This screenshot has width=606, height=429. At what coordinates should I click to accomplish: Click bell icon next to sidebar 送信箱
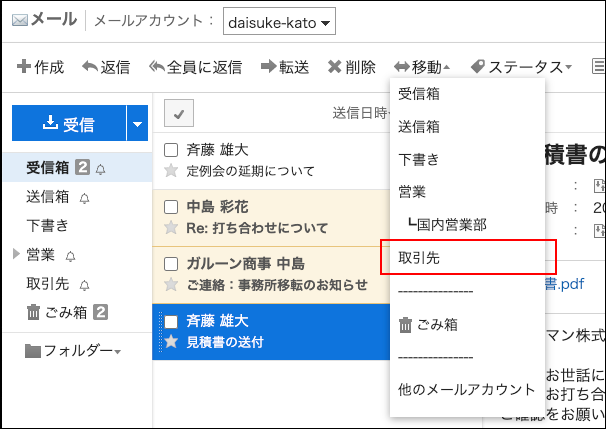tap(84, 198)
